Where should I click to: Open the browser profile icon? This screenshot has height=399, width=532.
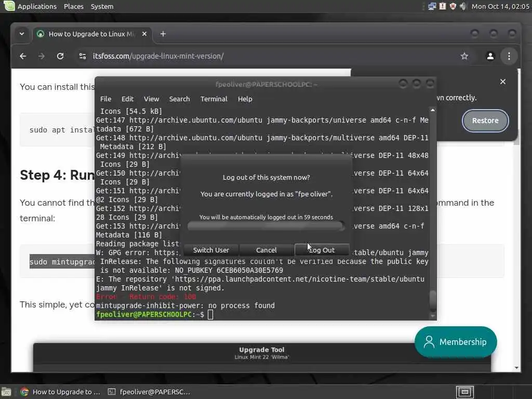point(490,56)
